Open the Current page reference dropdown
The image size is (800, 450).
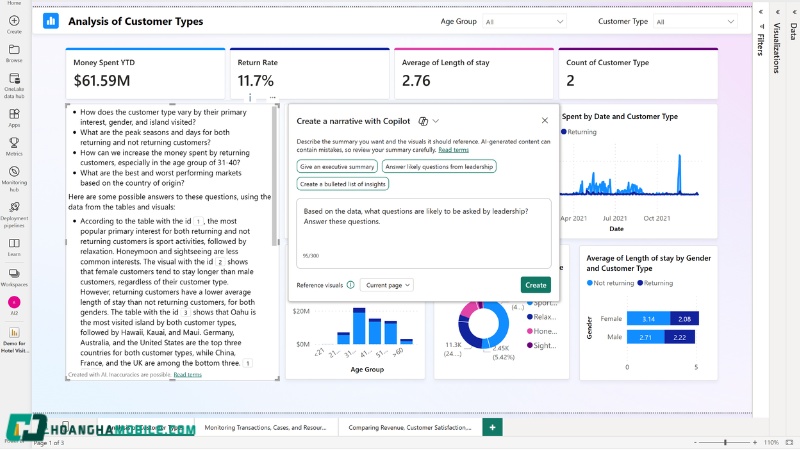point(386,285)
